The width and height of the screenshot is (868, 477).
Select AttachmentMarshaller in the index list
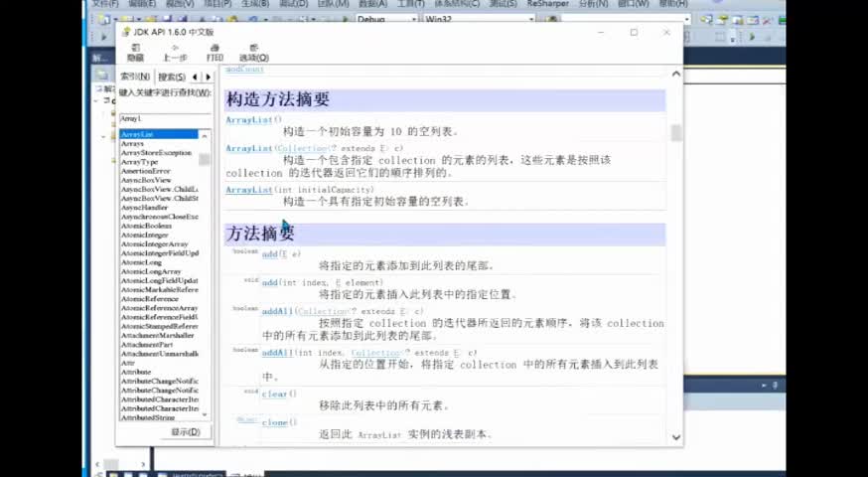(157, 335)
